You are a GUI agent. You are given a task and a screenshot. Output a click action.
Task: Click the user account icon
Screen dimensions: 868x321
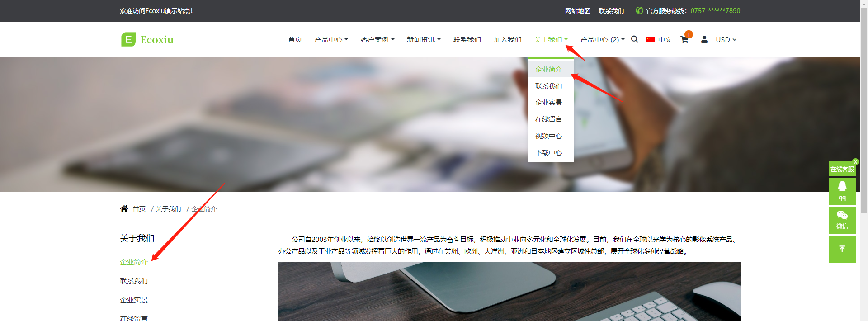[x=704, y=39]
